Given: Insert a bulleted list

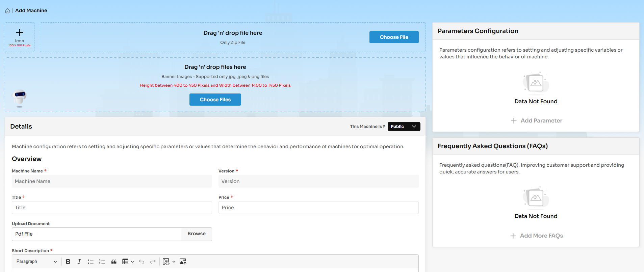Looking at the screenshot, I should [91, 262].
